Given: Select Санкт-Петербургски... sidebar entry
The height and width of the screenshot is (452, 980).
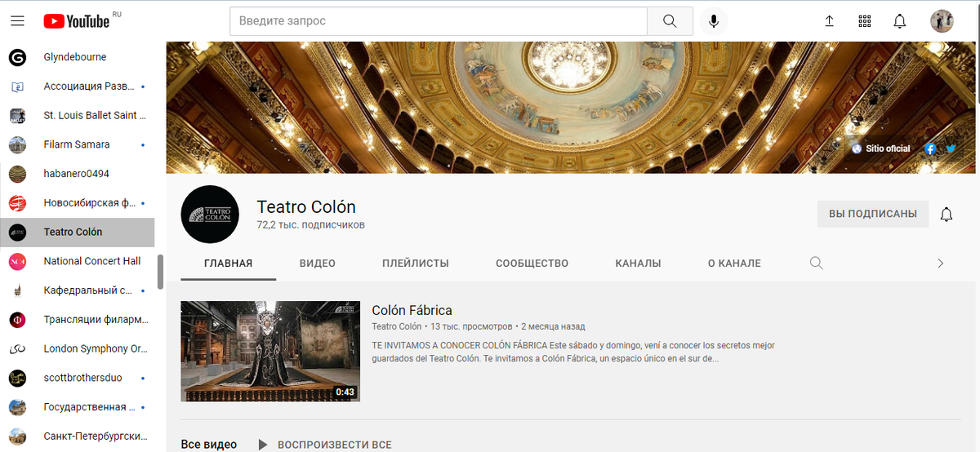Looking at the screenshot, I should coord(78,436).
